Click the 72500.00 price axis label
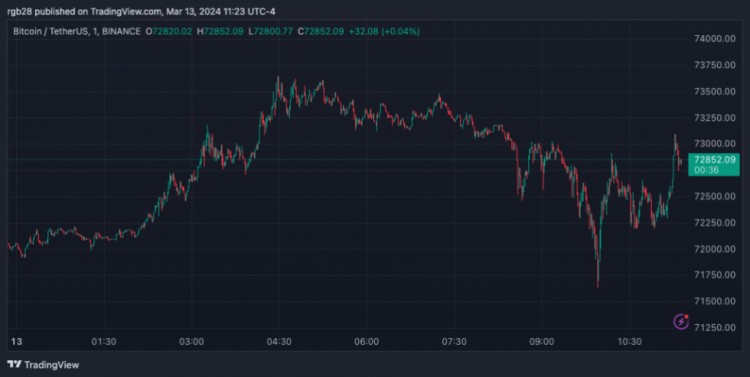Screen dimensions: 750x377 tap(715, 196)
